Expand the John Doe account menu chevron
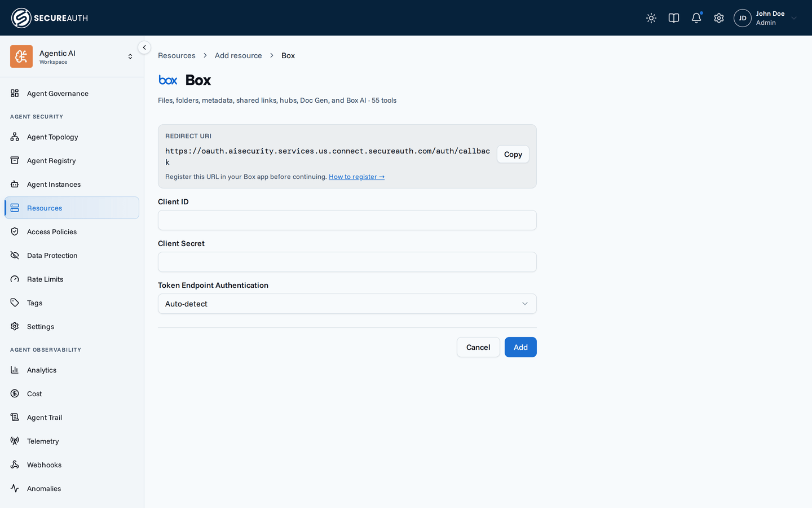Image resolution: width=812 pixels, height=508 pixels. tap(794, 18)
